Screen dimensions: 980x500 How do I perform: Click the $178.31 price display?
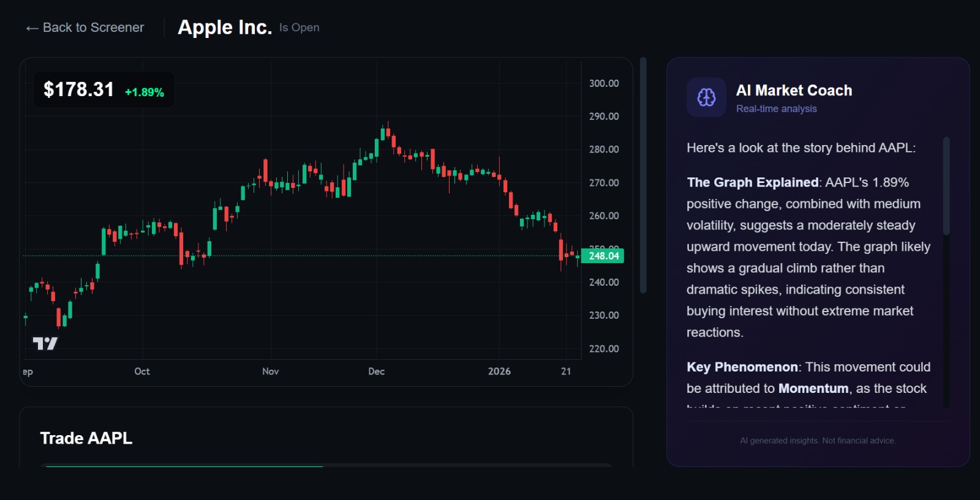[78, 89]
